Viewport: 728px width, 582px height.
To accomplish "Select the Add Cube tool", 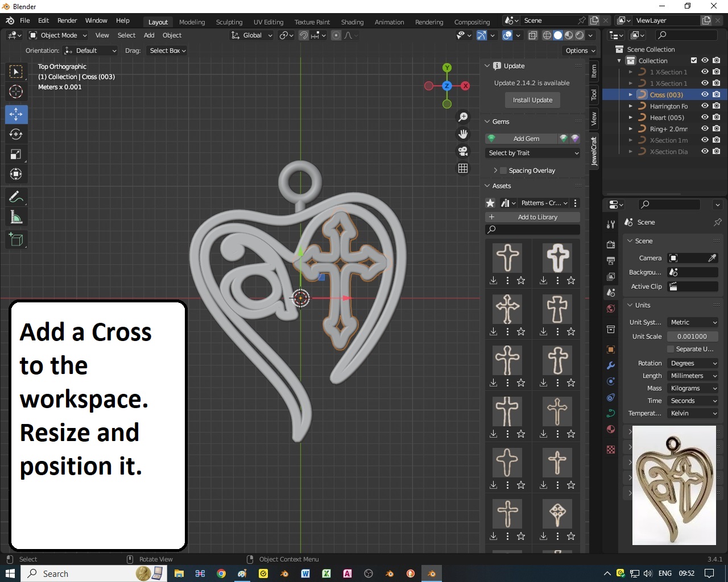I will (16, 240).
